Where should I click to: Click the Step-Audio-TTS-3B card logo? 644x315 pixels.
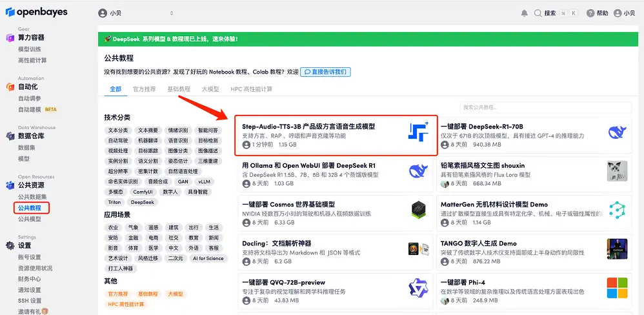pos(419,132)
